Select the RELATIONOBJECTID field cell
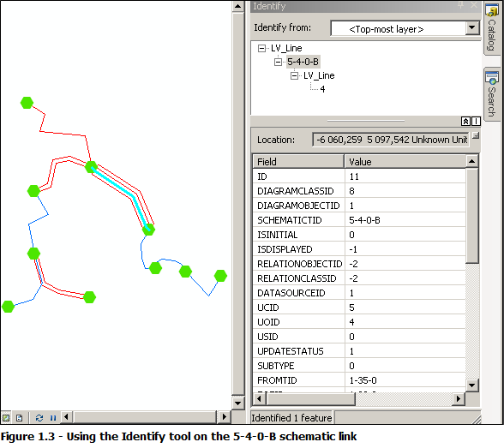504x448 pixels. [299, 264]
